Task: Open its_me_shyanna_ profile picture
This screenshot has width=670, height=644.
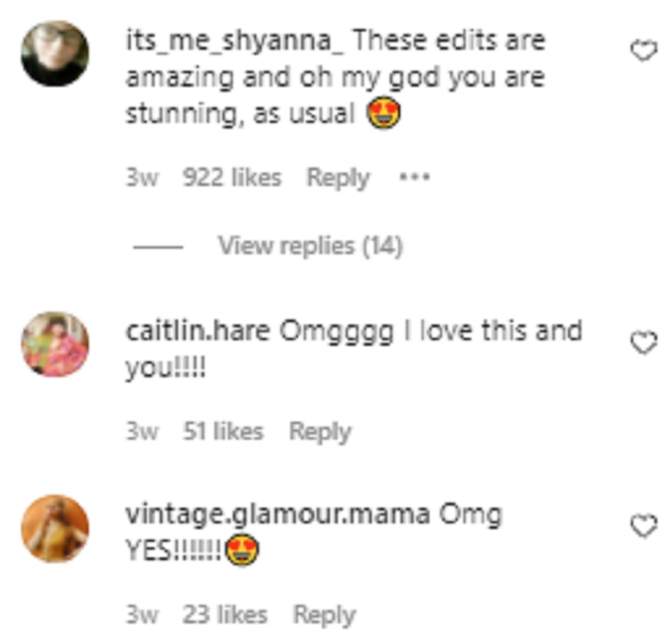Action: click(x=55, y=54)
